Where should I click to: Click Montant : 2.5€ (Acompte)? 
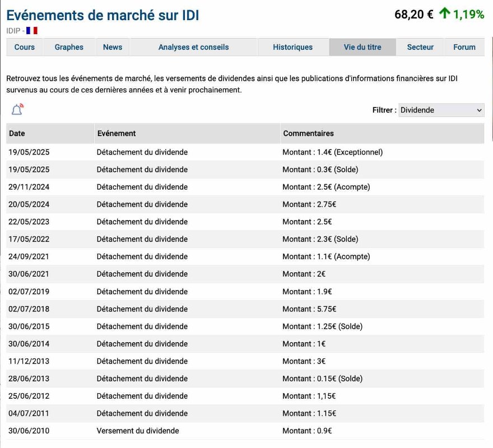(x=327, y=187)
